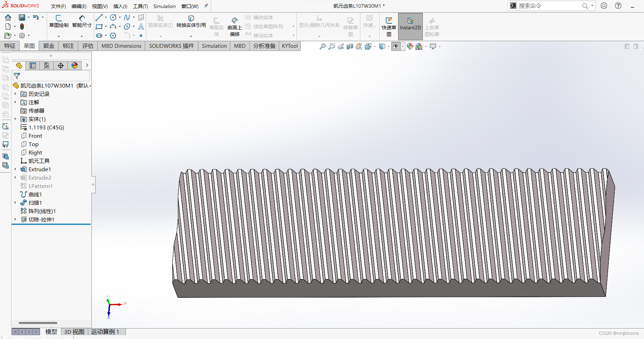Switch to the 评估 ribbon tab
Screen dimensions: 644x339
[88, 46]
